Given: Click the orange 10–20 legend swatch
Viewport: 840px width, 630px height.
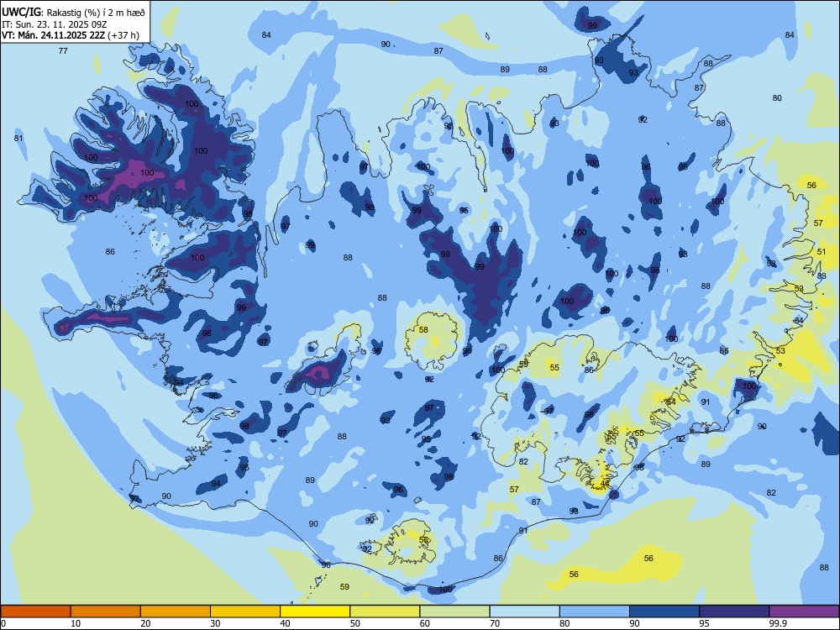Looking at the screenshot, I should tap(106, 612).
